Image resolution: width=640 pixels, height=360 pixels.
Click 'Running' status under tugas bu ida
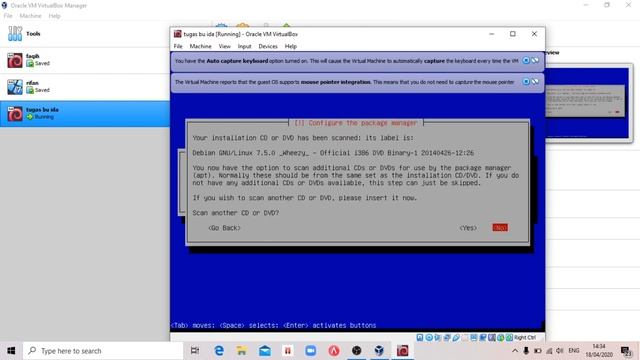tap(44, 117)
